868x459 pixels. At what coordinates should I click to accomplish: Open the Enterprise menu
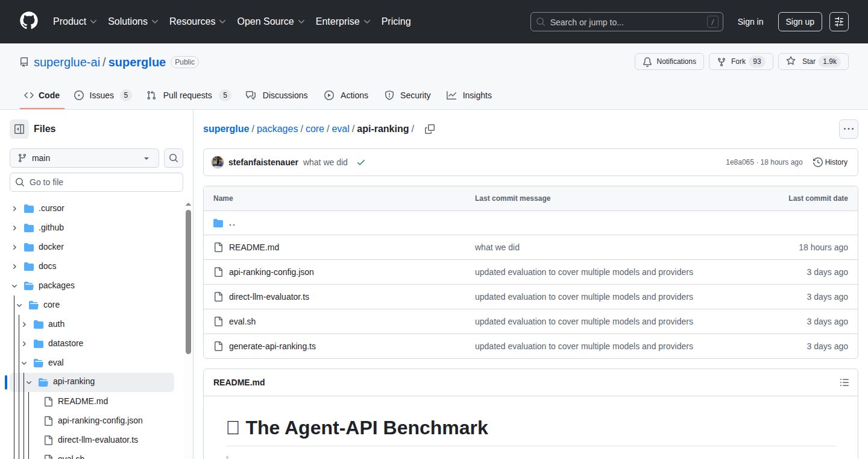(x=343, y=22)
